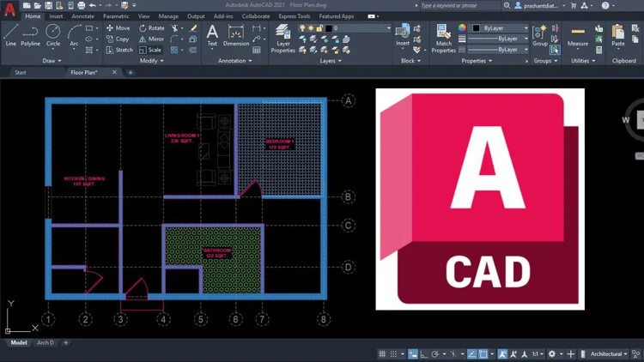644x362 pixels.
Task: Click the Quick Calculator icon
Action: pyautogui.click(x=599, y=50)
